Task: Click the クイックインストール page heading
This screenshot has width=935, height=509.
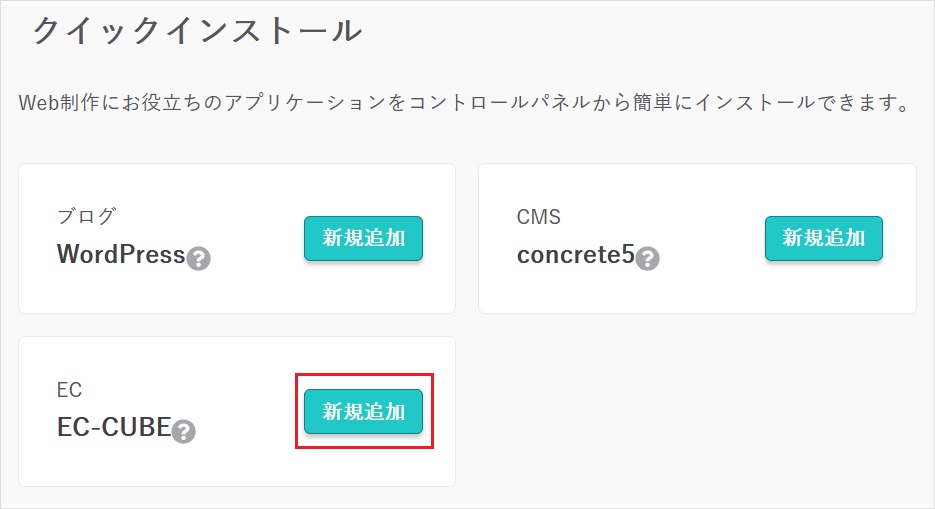Action: coord(196,31)
